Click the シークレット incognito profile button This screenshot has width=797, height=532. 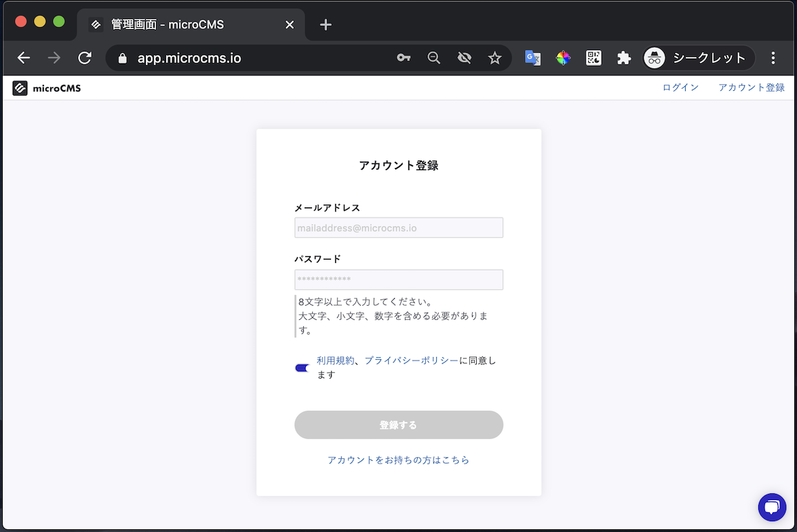pyautogui.click(x=699, y=58)
